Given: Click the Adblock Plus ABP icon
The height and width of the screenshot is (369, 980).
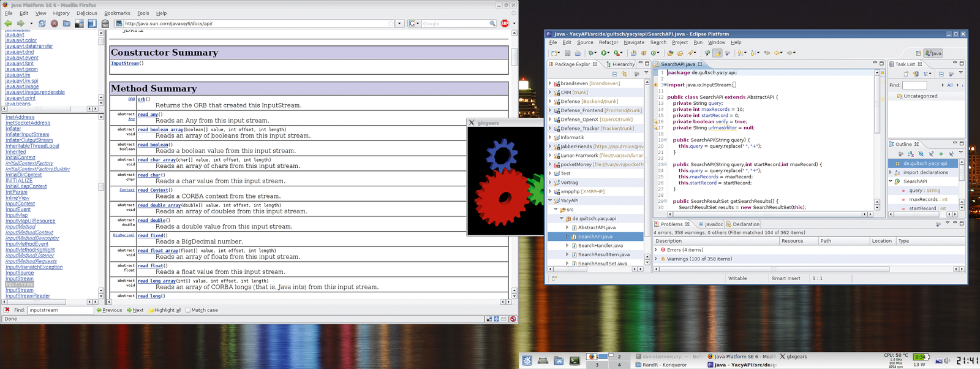Looking at the screenshot, I should (x=505, y=23).
